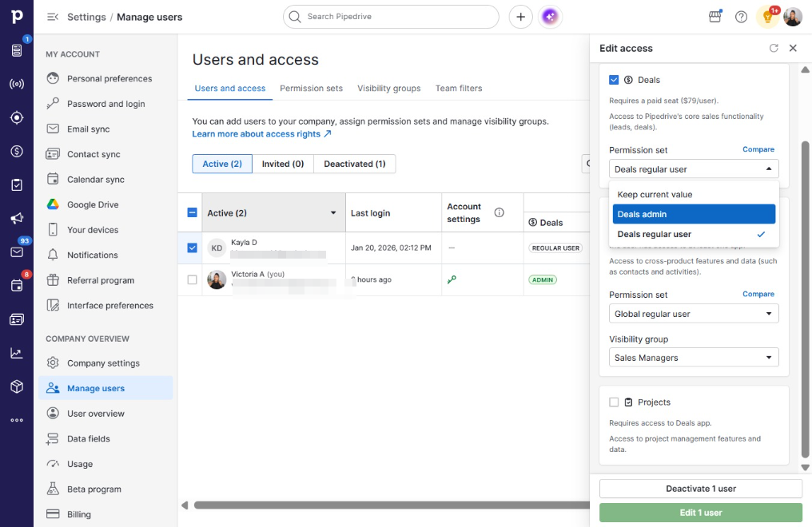Screen dimensions: 812x527
Task: Switch to Permission sets tab
Action: (x=311, y=89)
